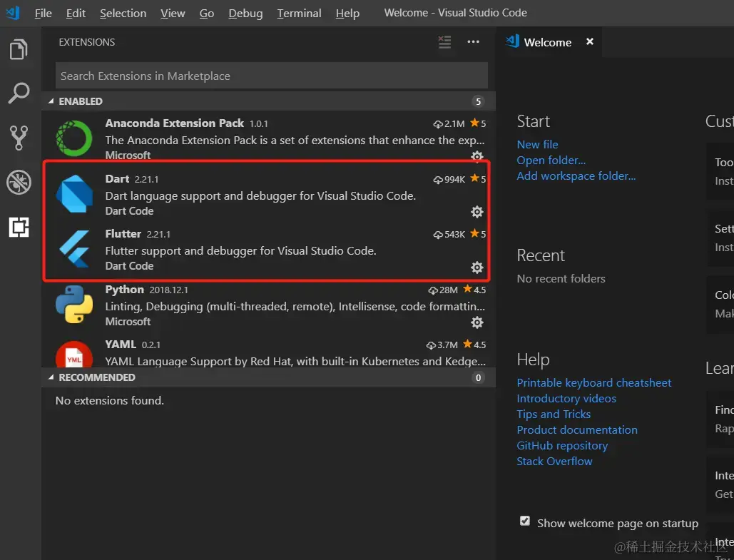Clear the extensions search results icon
The image size is (734, 560).
coord(444,41)
